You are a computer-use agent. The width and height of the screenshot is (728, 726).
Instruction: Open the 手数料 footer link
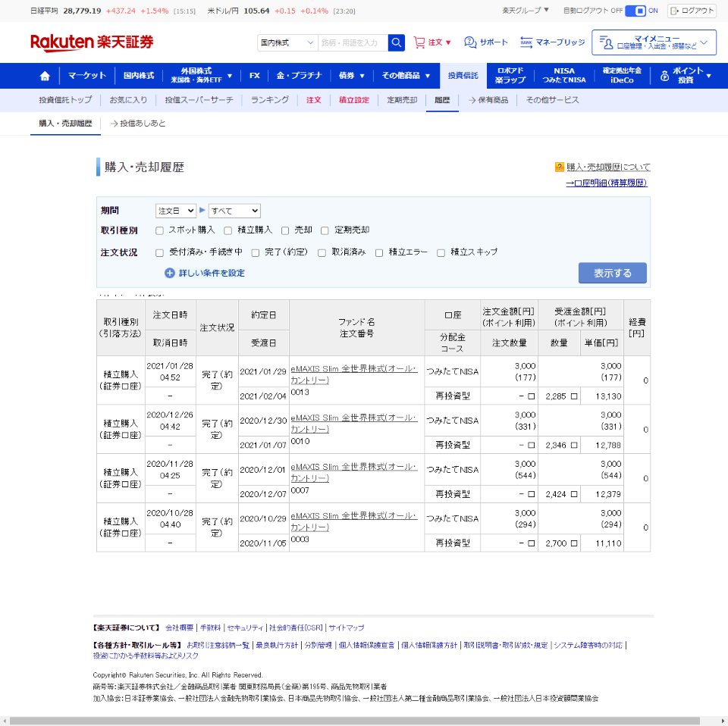(x=210, y=628)
